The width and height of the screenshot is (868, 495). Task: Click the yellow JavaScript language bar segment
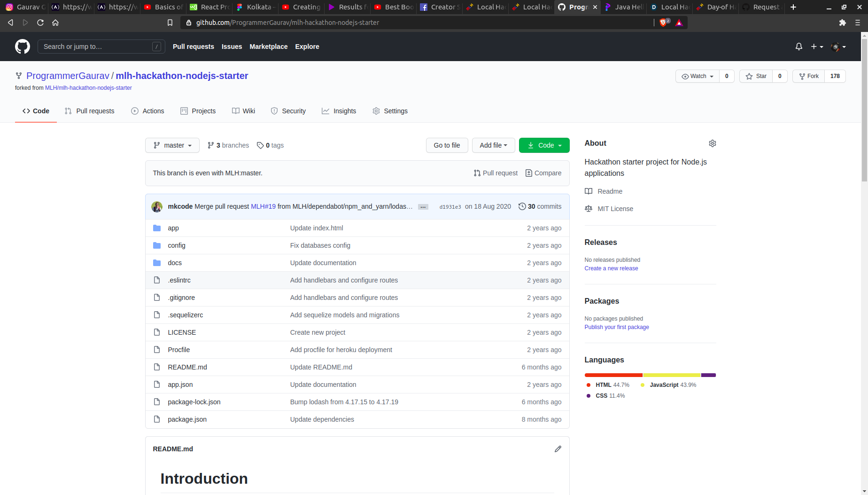point(672,375)
